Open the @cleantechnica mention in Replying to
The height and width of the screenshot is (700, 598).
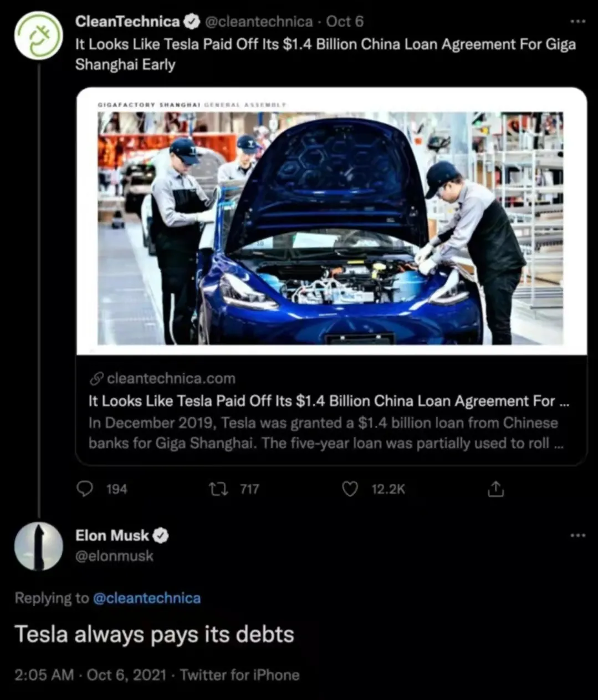[147, 598]
